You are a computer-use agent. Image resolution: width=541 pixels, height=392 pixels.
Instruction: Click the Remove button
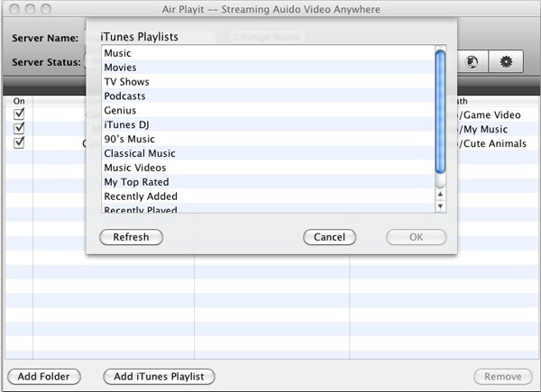point(503,377)
